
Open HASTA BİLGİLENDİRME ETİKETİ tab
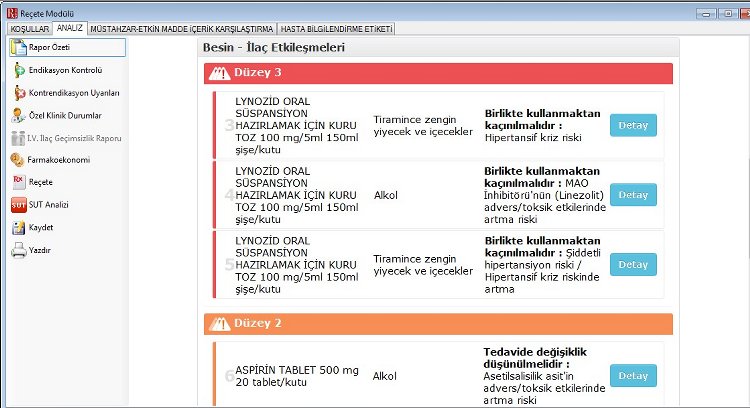click(x=336, y=29)
